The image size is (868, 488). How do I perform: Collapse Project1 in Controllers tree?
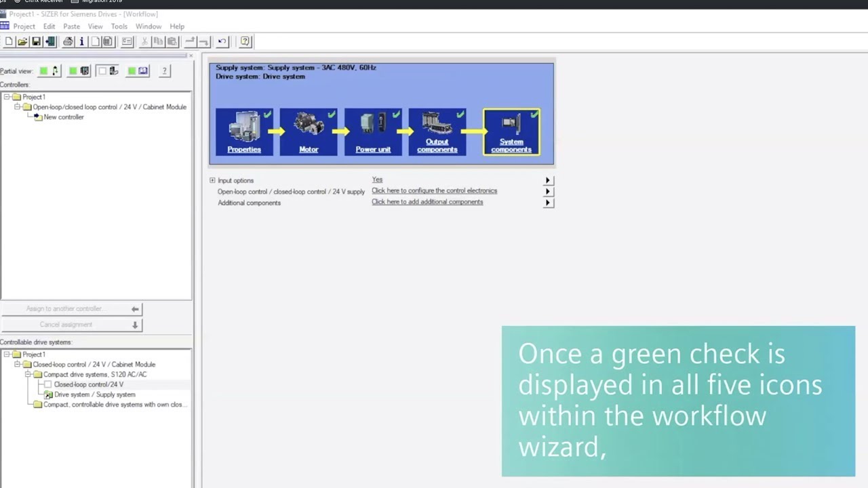click(7, 97)
